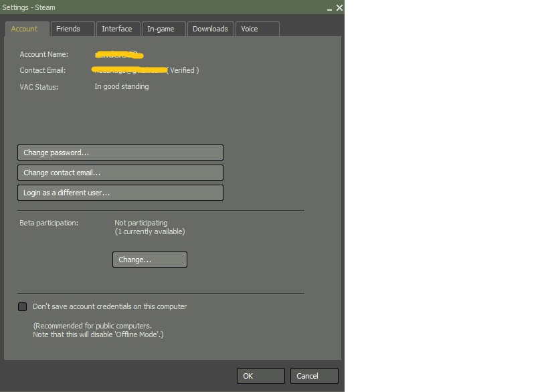Click the '(1 currently available)' text
Image resolution: width=548 pixels, height=392 pixels.
tap(150, 231)
